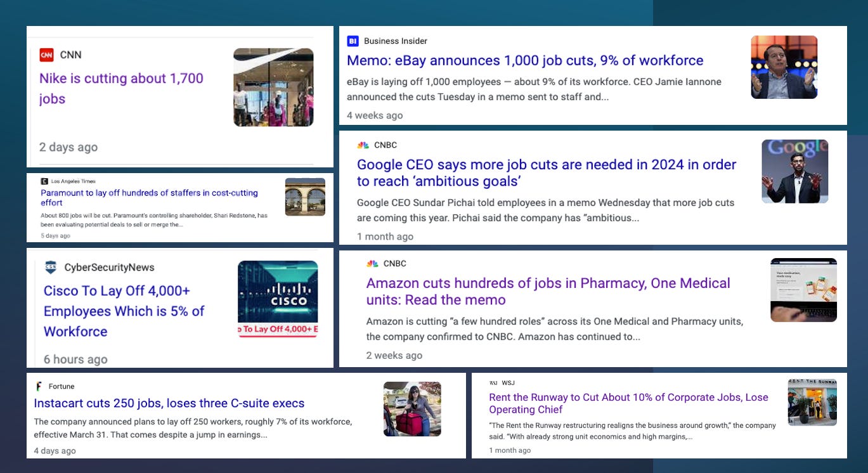Screen dimensions: 868x473
Task: Click the CNBC peacock icon above Amazon headline
Action: pyautogui.click(x=372, y=264)
